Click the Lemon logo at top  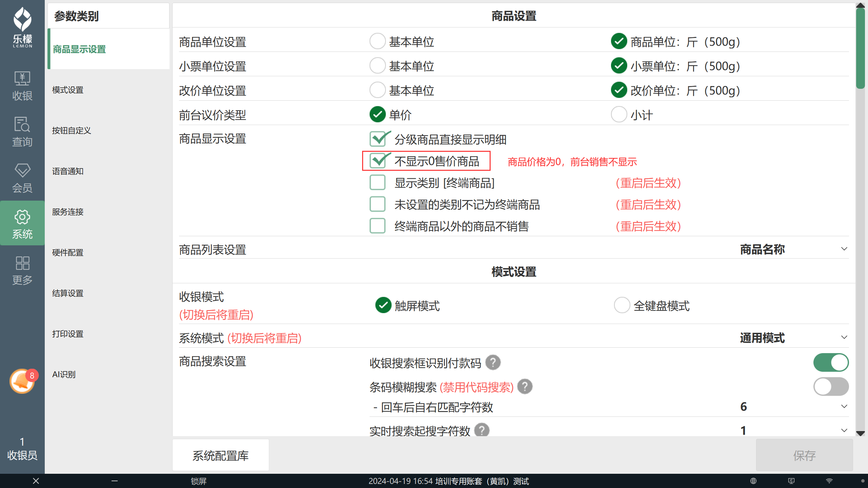click(22, 27)
